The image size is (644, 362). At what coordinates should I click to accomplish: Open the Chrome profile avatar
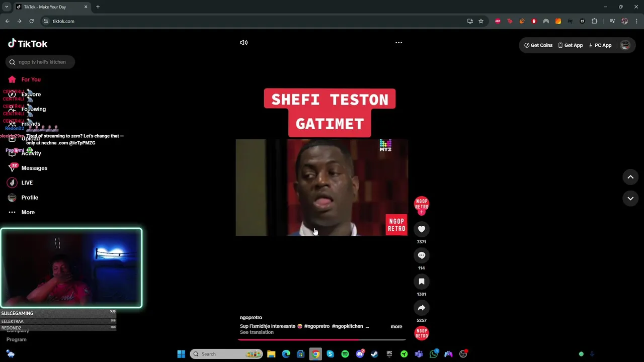point(624,21)
